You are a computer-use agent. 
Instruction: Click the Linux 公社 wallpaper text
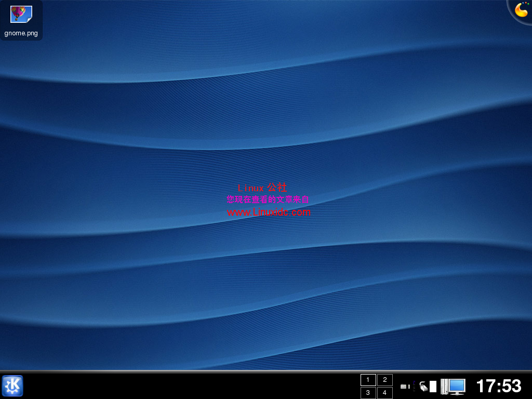tap(263, 188)
